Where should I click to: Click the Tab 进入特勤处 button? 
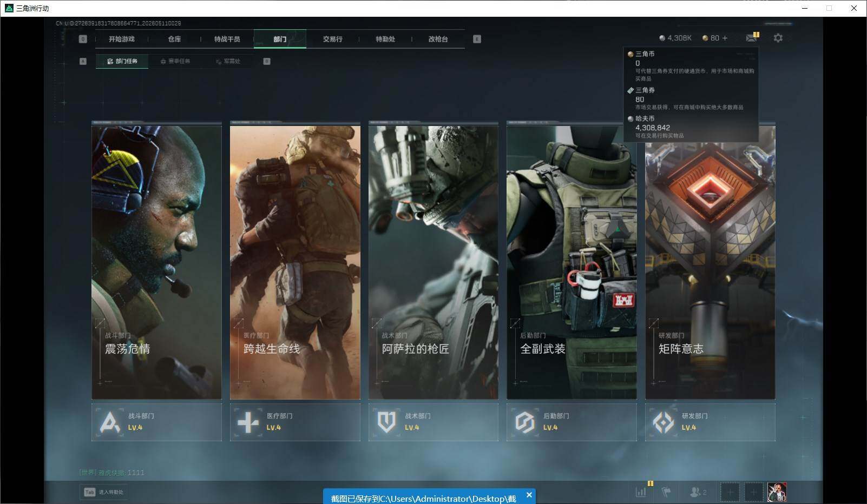[x=104, y=492]
